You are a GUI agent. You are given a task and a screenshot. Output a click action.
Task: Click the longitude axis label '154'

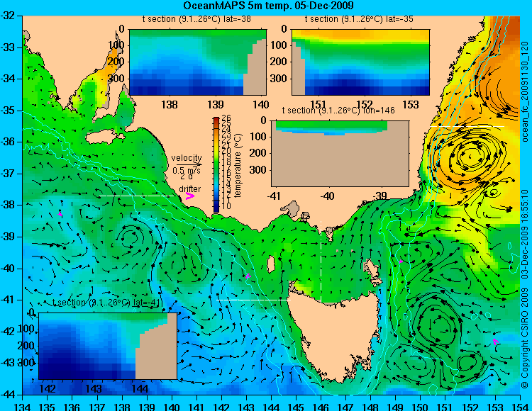click(x=519, y=406)
